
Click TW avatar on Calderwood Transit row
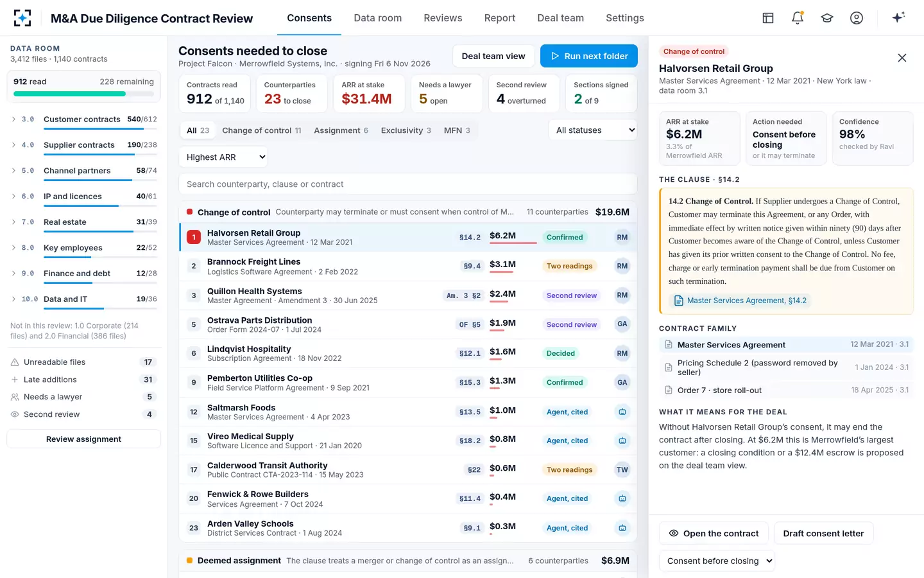pyautogui.click(x=622, y=469)
